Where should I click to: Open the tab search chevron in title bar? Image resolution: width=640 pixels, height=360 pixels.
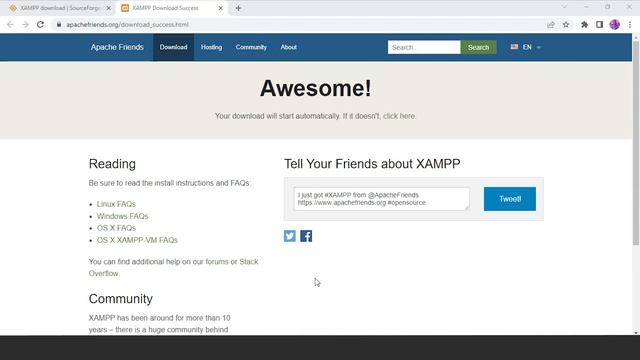coord(564,7)
